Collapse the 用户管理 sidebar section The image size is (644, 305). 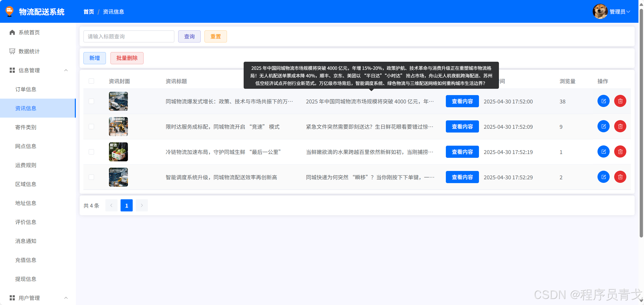pyautogui.click(x=66, y=298)
